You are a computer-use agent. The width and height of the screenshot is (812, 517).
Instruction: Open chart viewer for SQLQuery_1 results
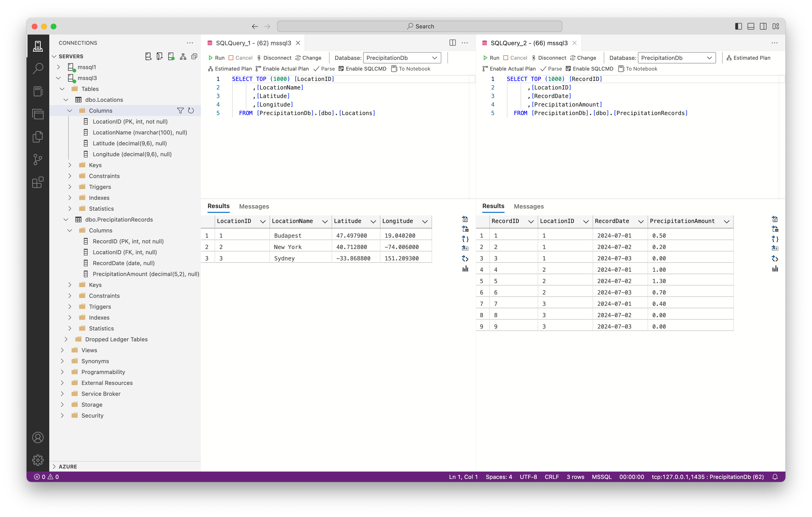point(465,269)
